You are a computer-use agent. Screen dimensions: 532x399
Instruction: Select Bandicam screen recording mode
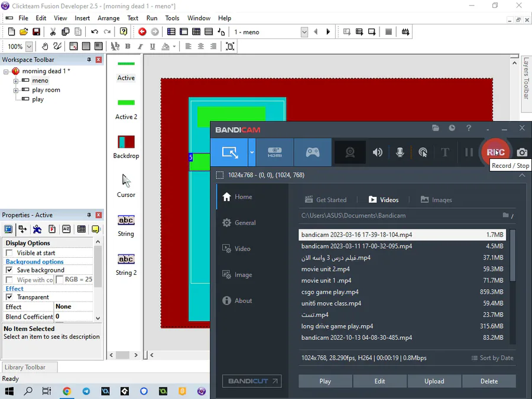click(x=230, y=153)
